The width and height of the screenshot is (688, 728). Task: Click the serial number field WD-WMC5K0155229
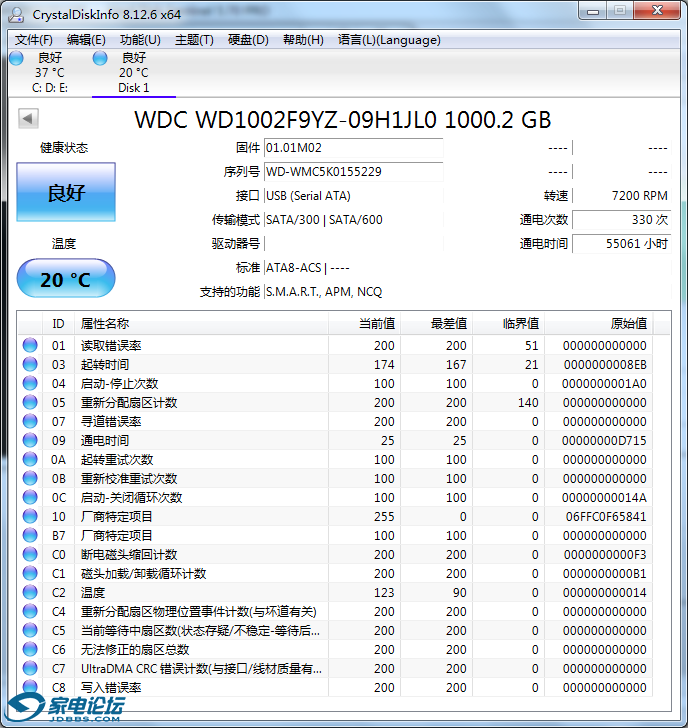pyautogui.click(x=353, y=172)
